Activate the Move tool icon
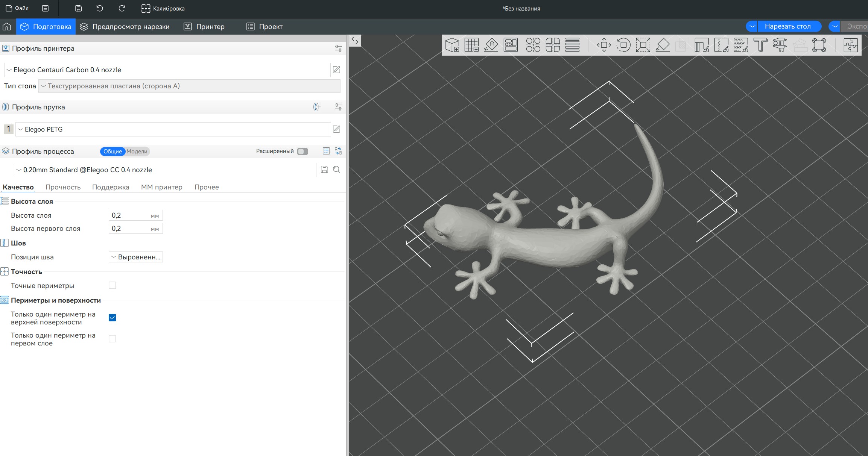The image size is (868, 456). click(x=604, y=45)
